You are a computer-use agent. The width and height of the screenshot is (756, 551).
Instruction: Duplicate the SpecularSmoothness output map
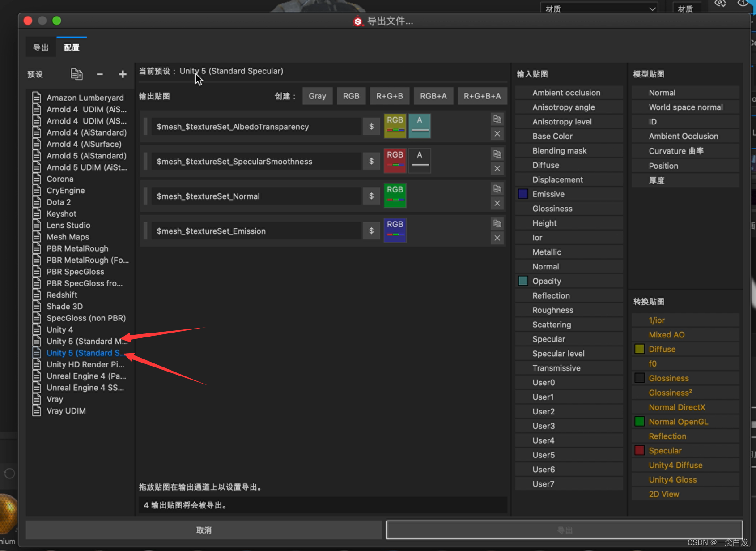(x=497, y=154)
